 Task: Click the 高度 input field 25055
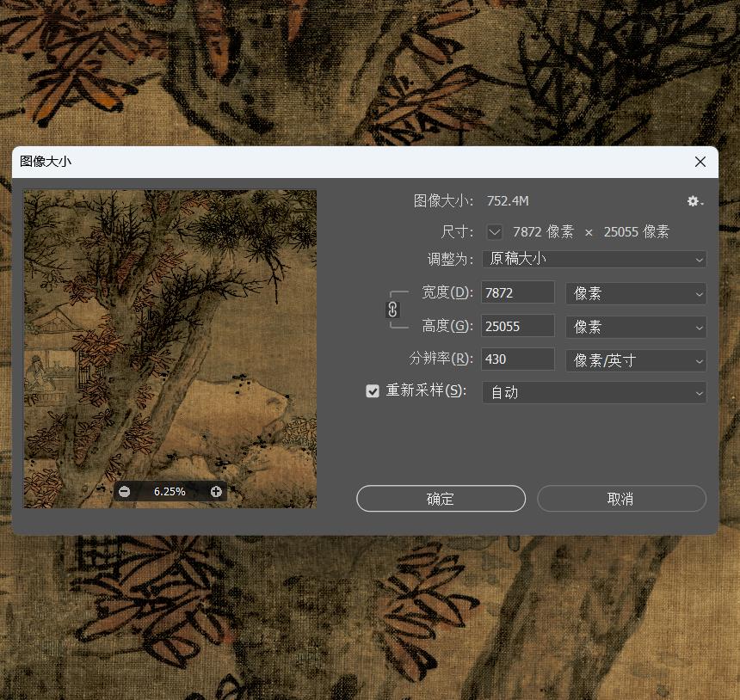[x=518, y=326]
